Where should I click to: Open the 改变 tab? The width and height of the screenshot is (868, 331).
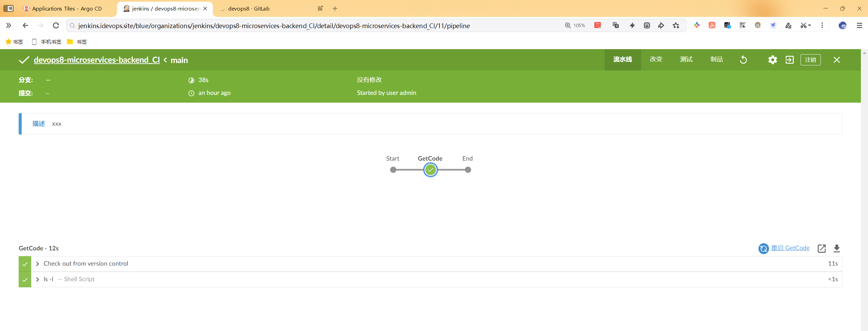656,60
